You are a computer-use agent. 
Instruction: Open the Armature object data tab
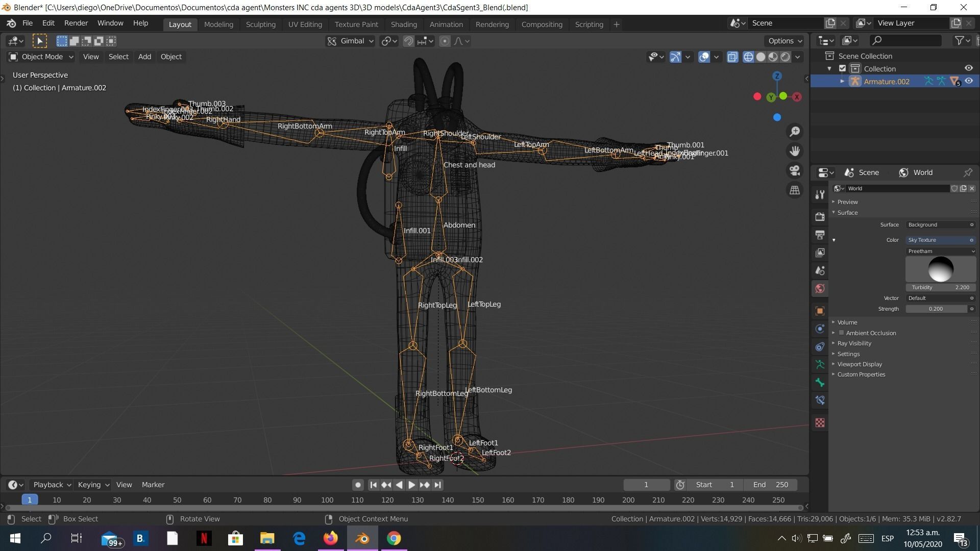tap(820, 364)
